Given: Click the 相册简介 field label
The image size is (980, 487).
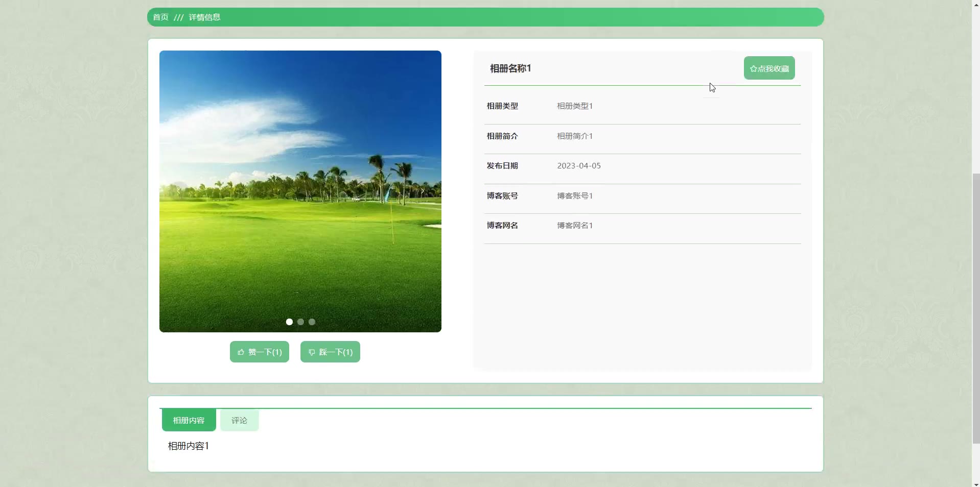Looking at the screenshot, I should (x=502, y=136).
